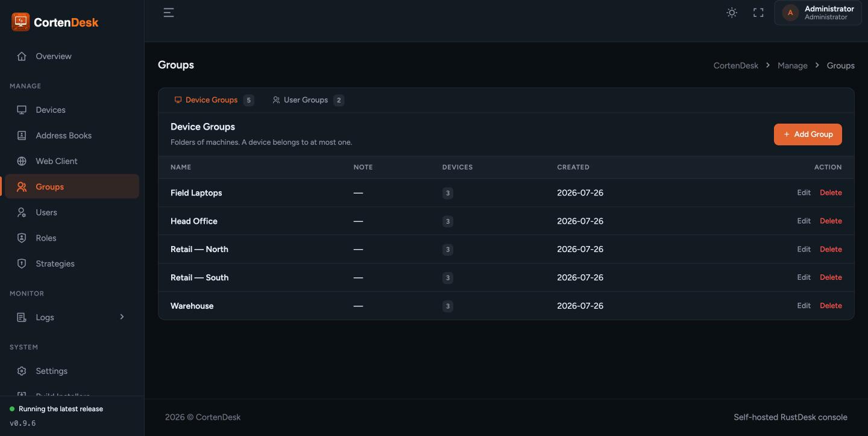Select the Device Groups tab
This screenshot has width=868, height=436.
[x=213, y=100]
